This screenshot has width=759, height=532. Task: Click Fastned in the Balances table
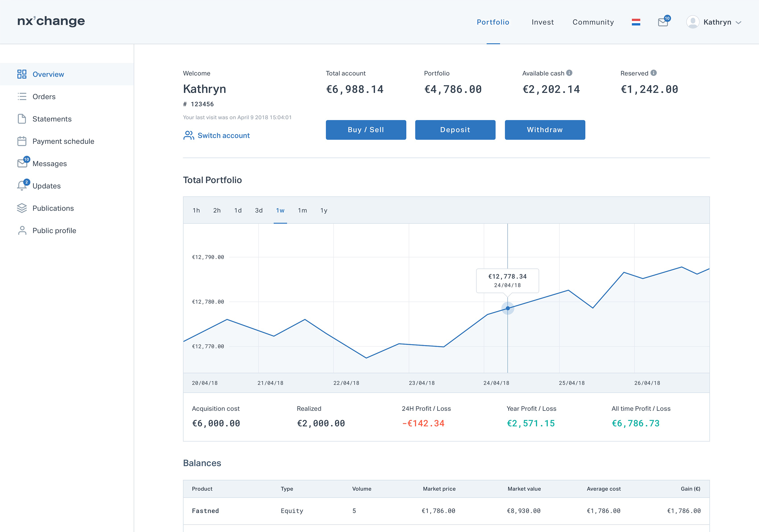[205, 511]
